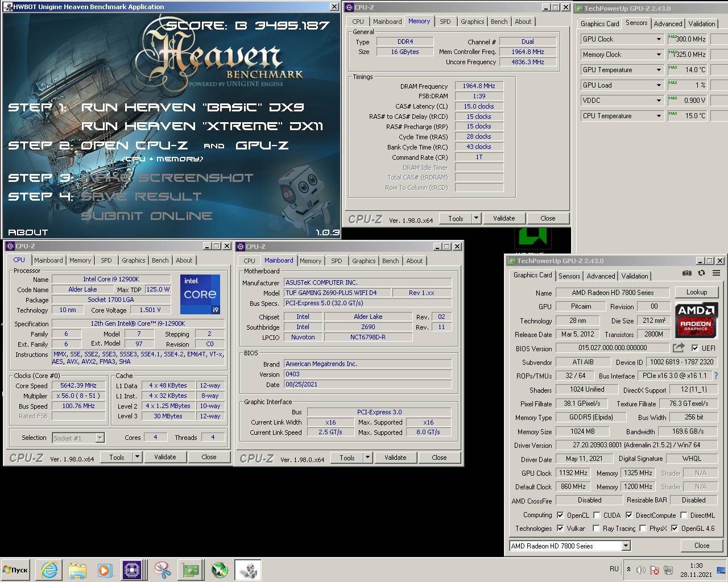Click Validate in CPU-Z Memory window
The height and width of the screenshot is (582, 728).
tap(504, 218)
